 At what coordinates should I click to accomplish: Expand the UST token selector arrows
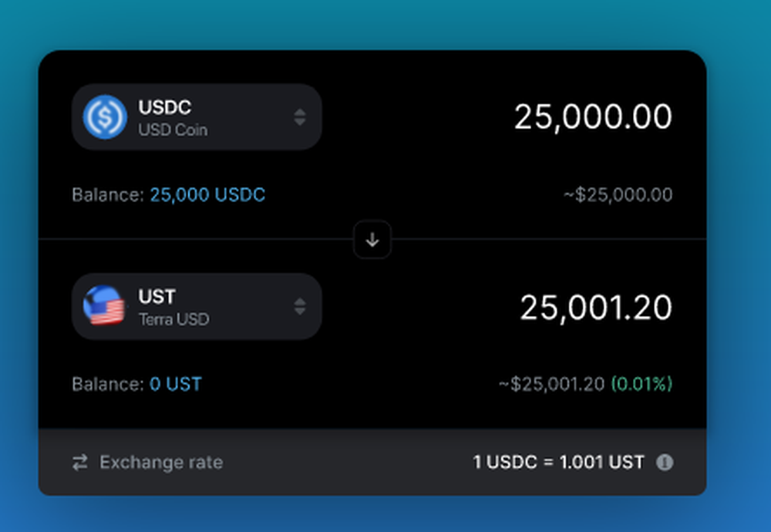point(300,306)
